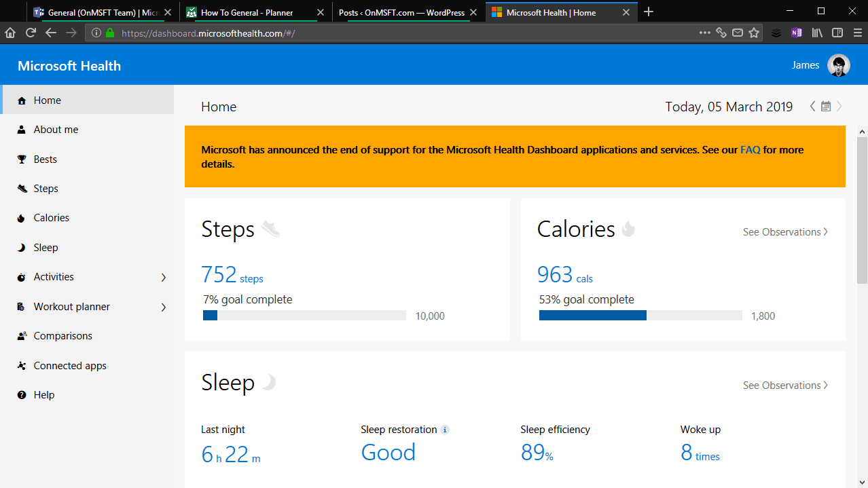This screenshot has height=488, width=868.
Task: Click the 752 steps value
Action: 232,275
